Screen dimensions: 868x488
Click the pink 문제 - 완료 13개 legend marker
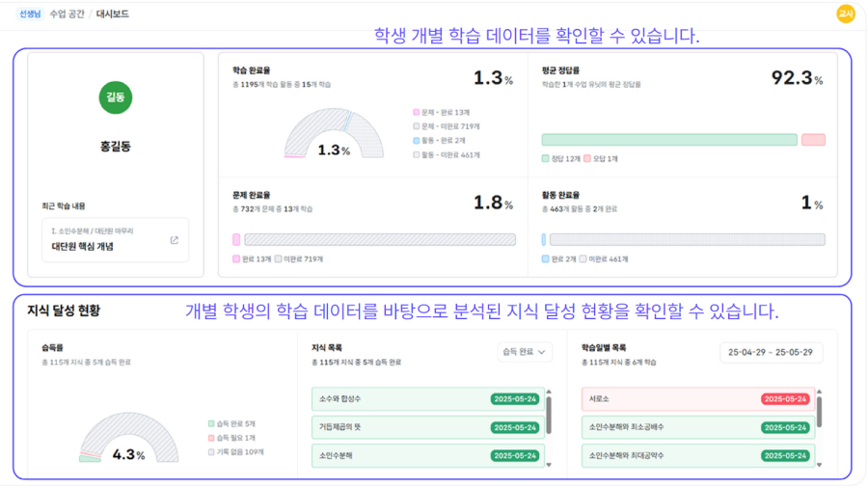417,113
